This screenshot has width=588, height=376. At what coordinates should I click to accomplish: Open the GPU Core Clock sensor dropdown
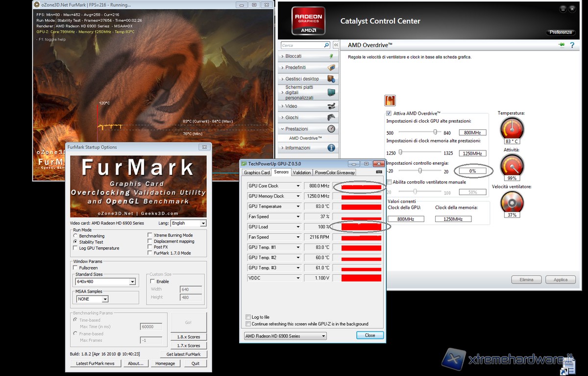[x=298, y=186]
